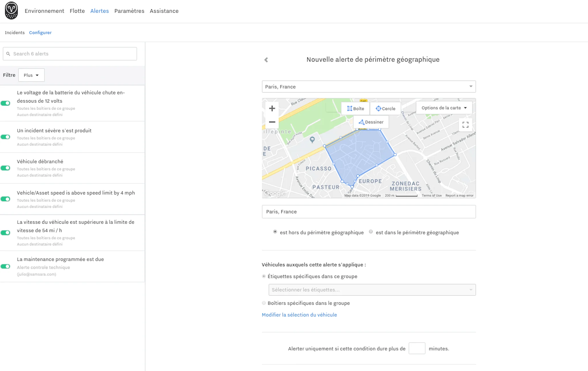588x371 pixels.
Task: Click the Samsara owl logo
Action: point(11,11)
